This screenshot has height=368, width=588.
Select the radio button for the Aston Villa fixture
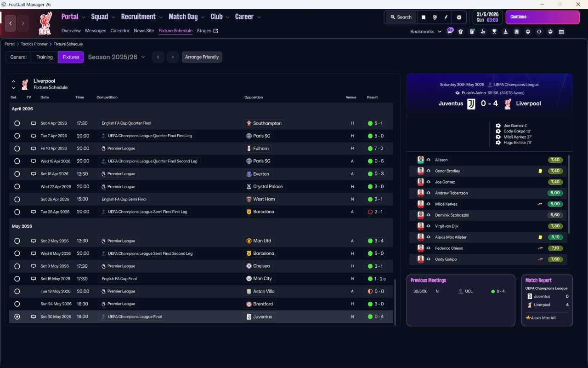click(17, 291)
